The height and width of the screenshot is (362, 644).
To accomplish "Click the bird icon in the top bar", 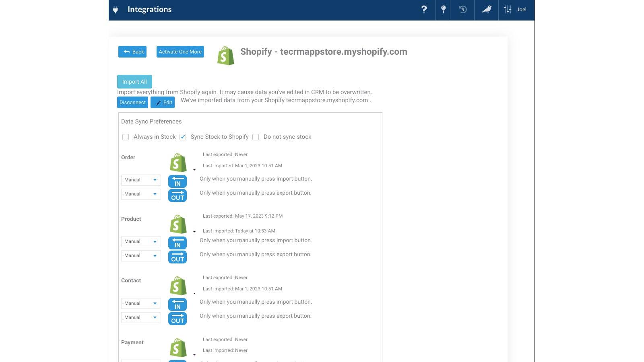I will click(x=486, y=10).
